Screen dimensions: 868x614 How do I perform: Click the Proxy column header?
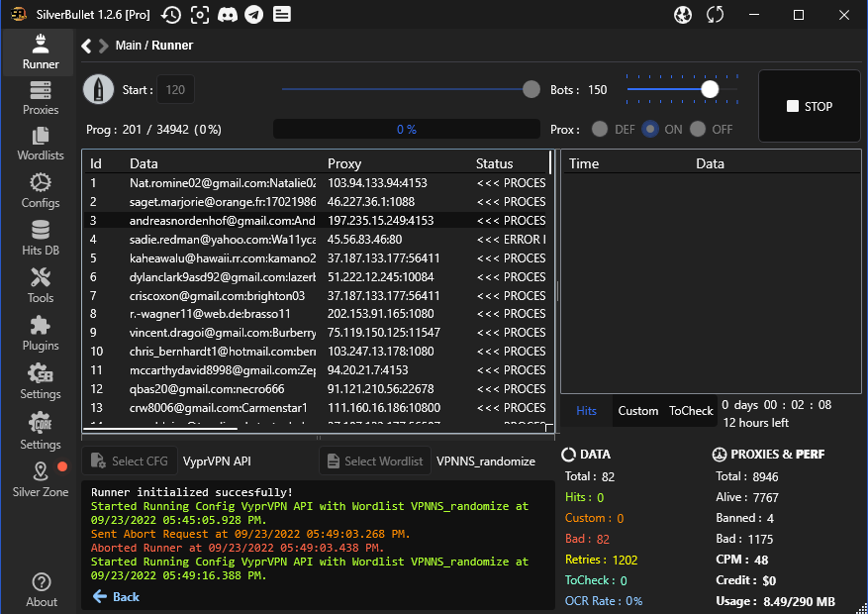[x=344, y=163]
